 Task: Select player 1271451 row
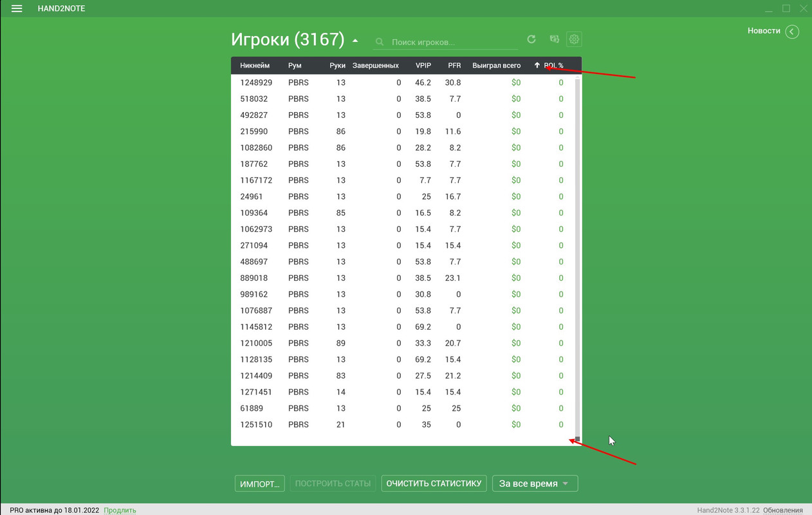coord(402,392)
